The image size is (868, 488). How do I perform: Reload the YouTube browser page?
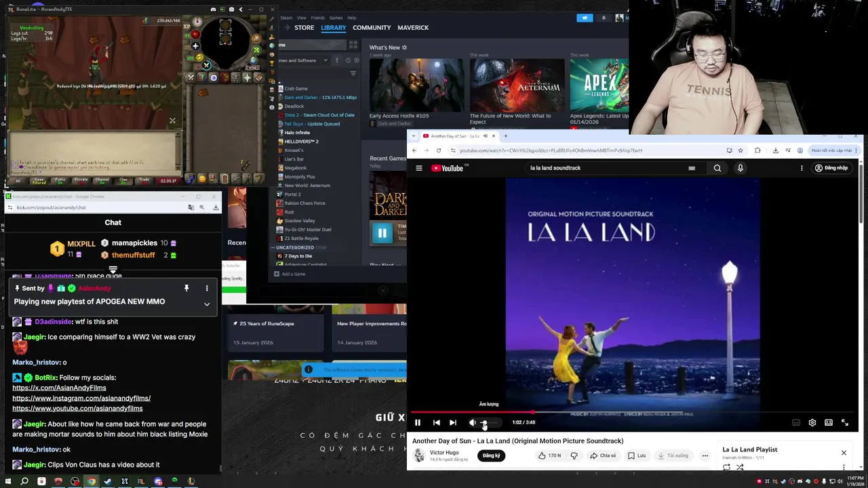439,150
